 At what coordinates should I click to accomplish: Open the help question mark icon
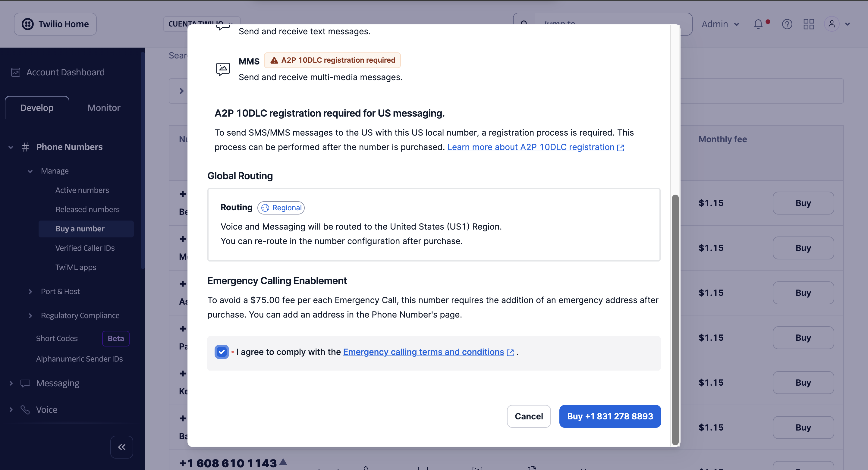[787, 24]
